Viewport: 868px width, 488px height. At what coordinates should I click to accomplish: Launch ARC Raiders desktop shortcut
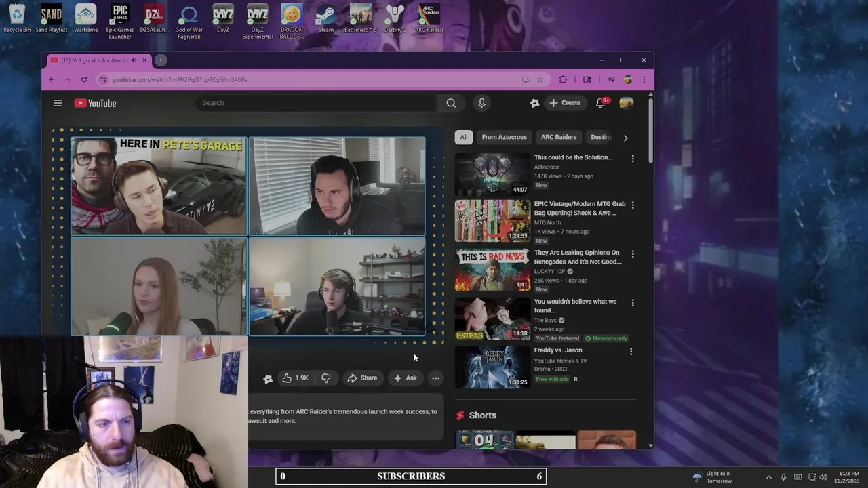[x=429, y=18]
